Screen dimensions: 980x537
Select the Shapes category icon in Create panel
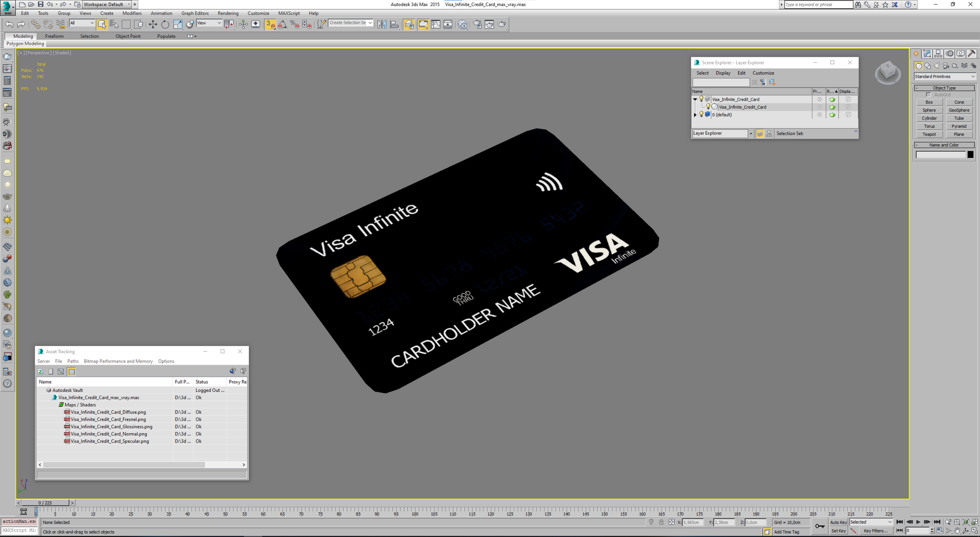(927, 66)
